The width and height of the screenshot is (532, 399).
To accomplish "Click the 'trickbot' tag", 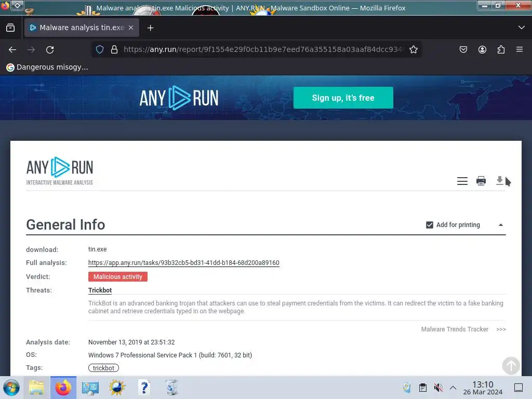I will [x=103, y=368].
